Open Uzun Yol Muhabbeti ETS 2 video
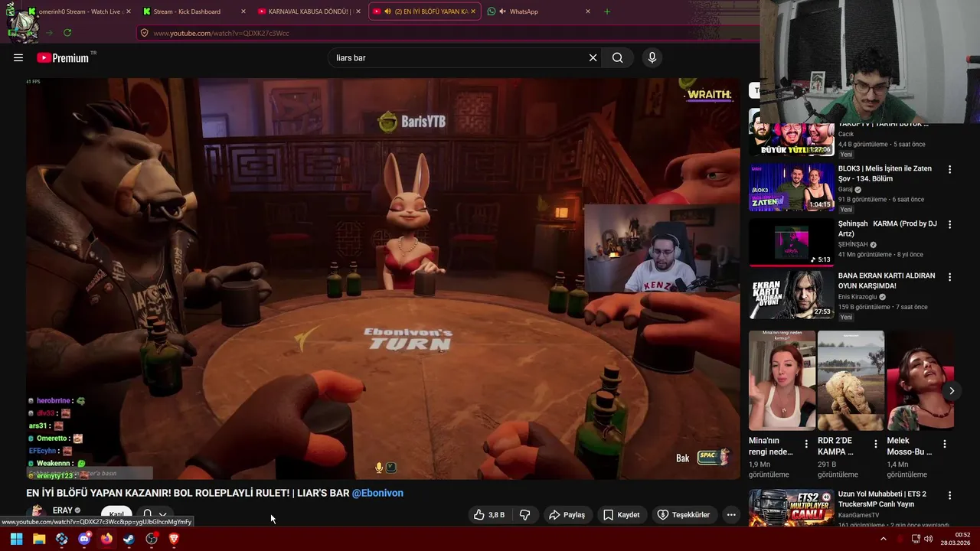 pyautogui.click(x=792, y=508)
